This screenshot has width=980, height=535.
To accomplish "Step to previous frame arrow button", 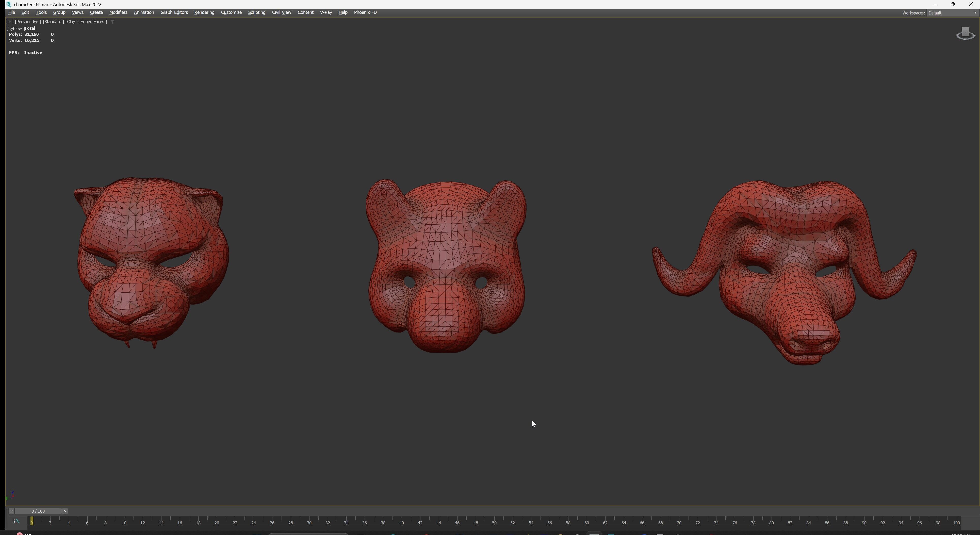I will point(11,511).
